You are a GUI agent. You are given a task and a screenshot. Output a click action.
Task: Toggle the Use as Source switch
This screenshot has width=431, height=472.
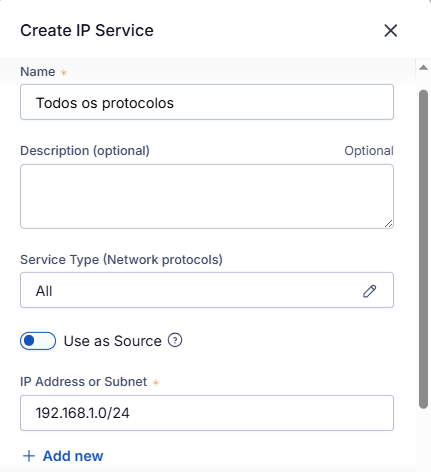click(38, 341)
